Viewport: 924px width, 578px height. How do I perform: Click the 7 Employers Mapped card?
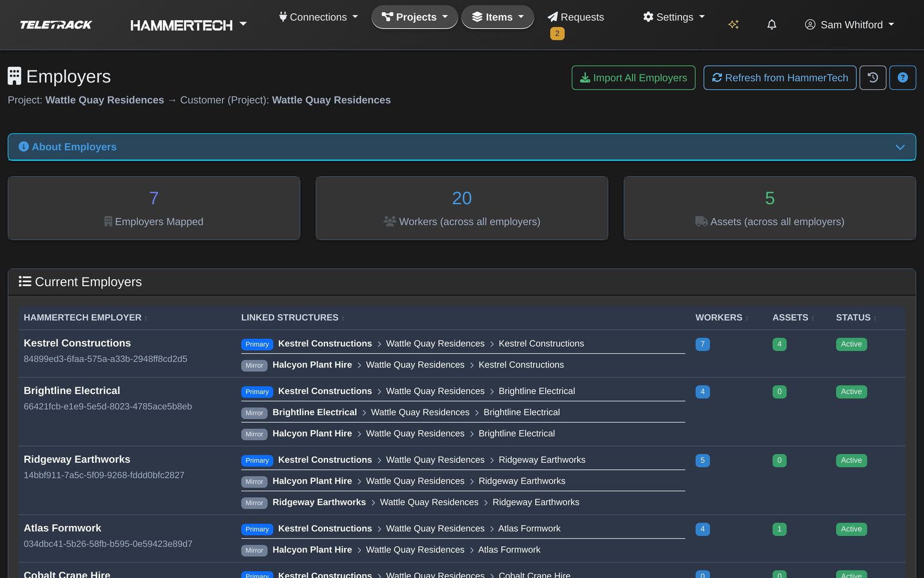coord(154,208)
